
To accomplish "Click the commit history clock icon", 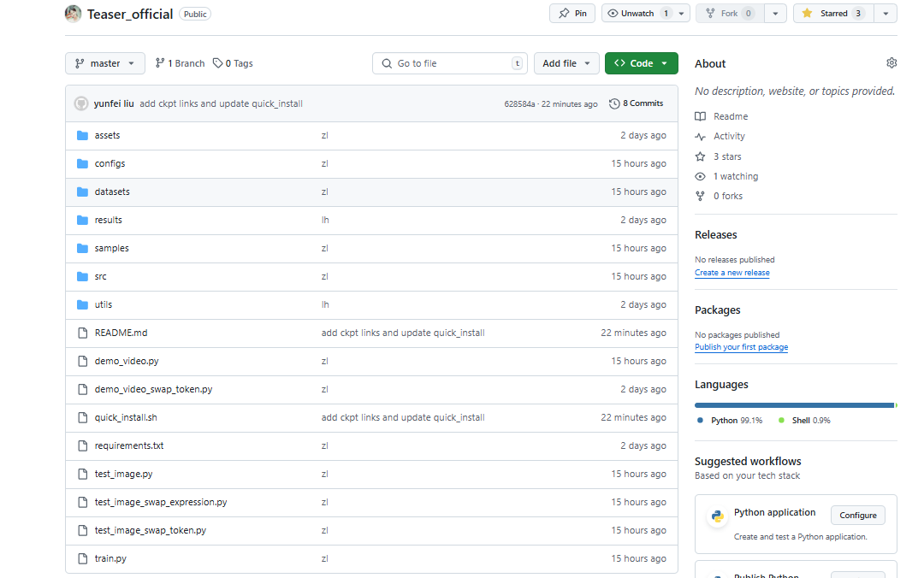I will click(x=614, y=103).
